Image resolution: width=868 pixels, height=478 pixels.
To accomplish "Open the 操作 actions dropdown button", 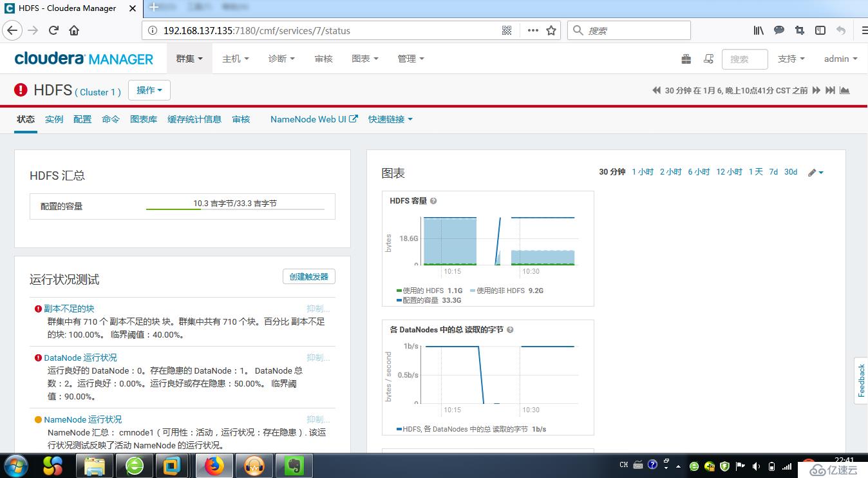I will tap(149, 90).
